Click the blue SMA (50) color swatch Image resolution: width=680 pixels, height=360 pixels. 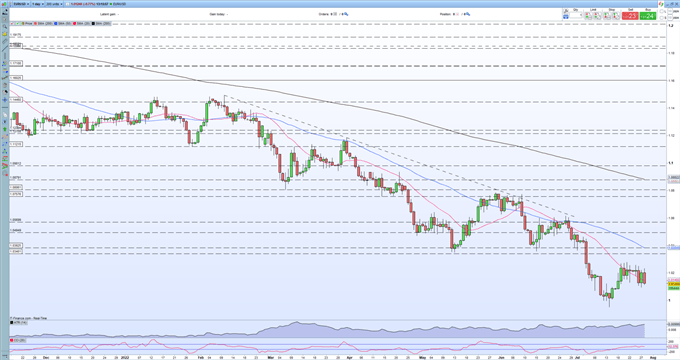56,23
